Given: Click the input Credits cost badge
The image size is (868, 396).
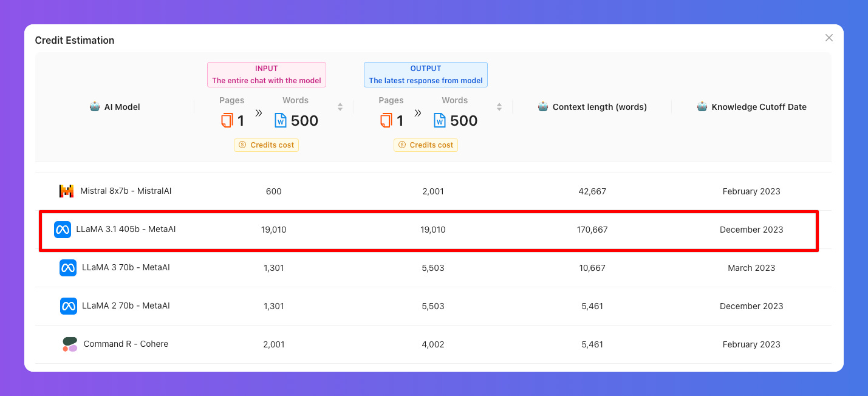Looking at the screenshot, I should pos(266,145).
